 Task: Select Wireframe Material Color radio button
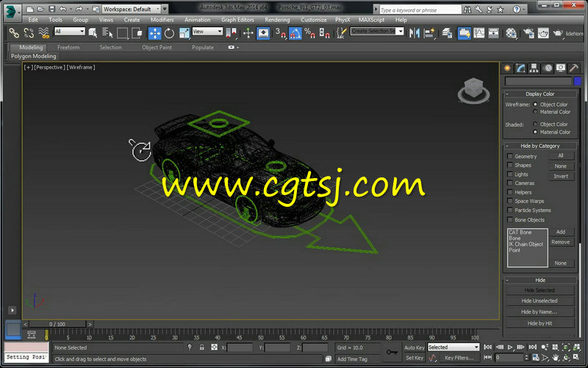click(x=535, y=112)
